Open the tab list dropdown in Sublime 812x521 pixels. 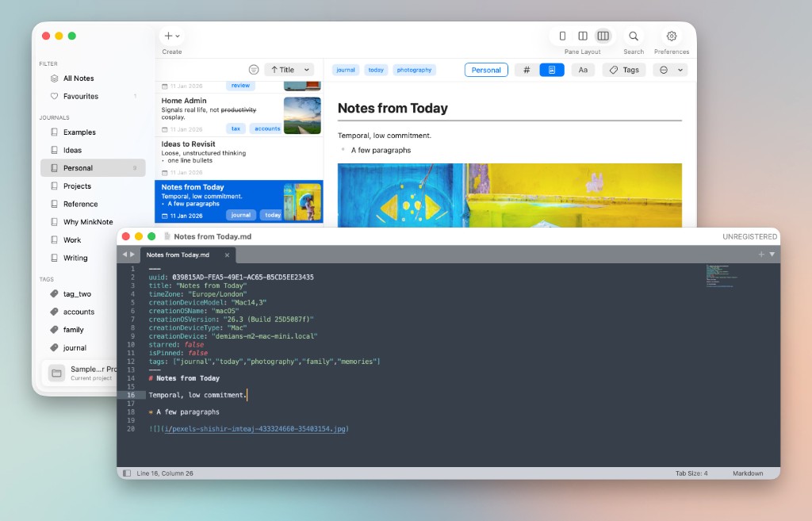(x=772, y=255)
